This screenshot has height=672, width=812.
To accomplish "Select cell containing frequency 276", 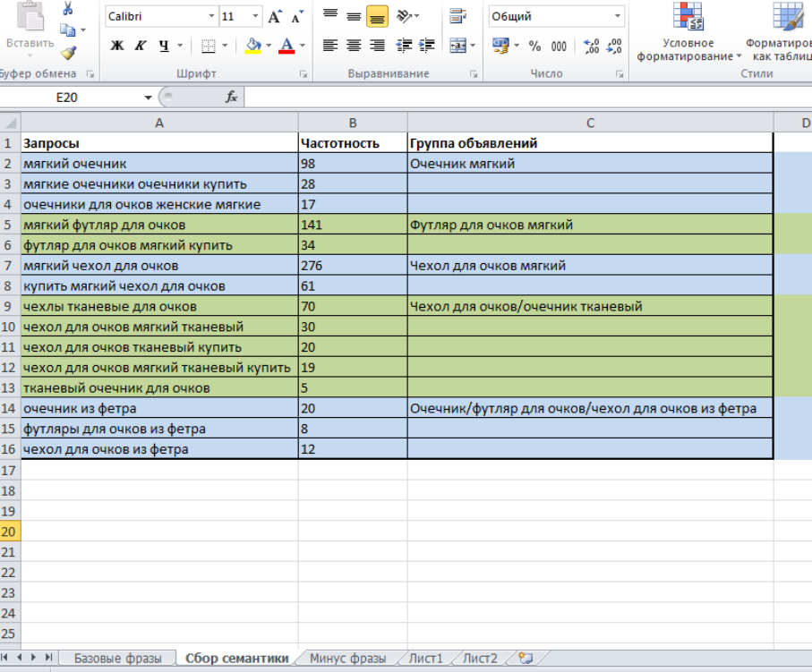I will point(353,266).
